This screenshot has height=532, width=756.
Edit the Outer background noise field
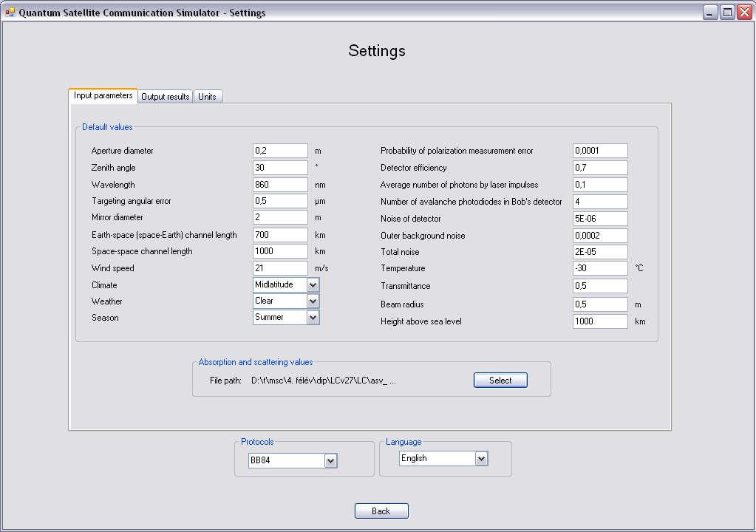coord(600,235)
